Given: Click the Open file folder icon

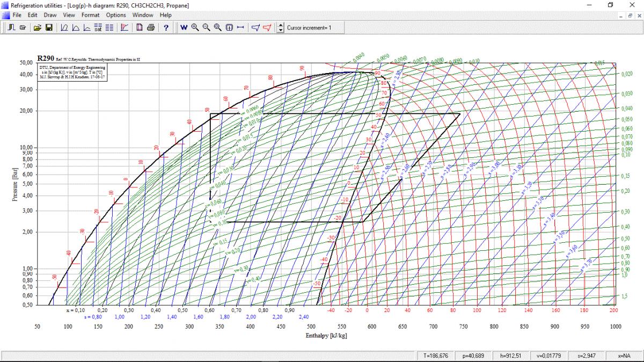Looking at the screenshot, I should [x=37, y=27].
